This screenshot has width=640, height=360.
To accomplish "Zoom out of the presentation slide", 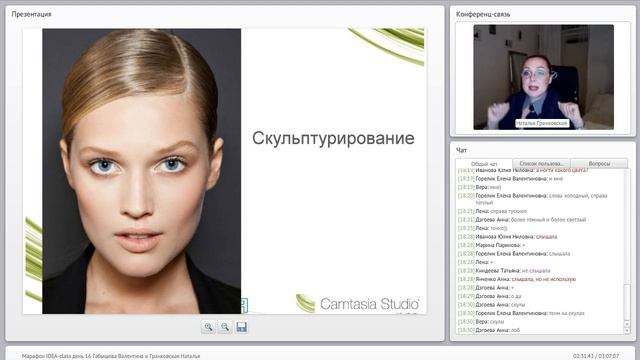I will click(225, 327).
